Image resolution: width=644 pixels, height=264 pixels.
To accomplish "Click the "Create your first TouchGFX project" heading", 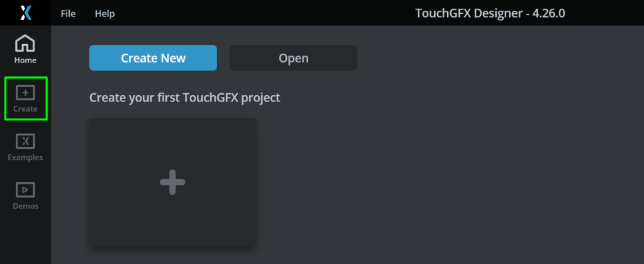I will (184, 98).
